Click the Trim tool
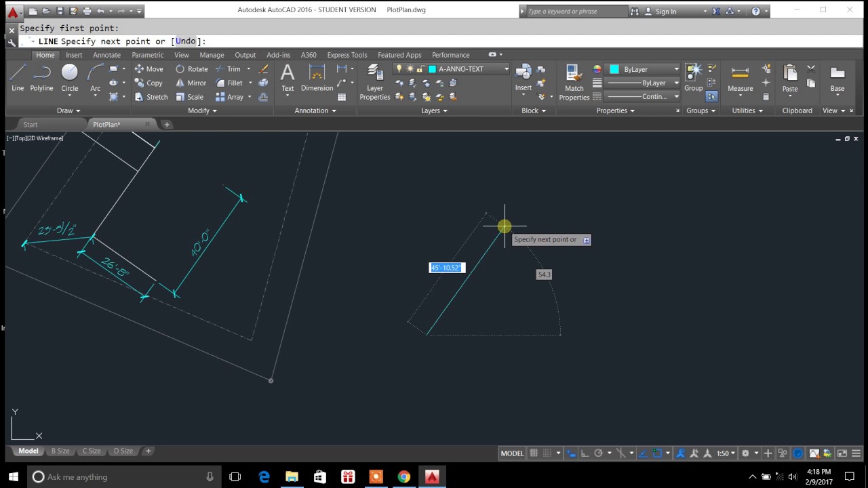The width and height of the screenshot is (868, 488). [228, 69]
